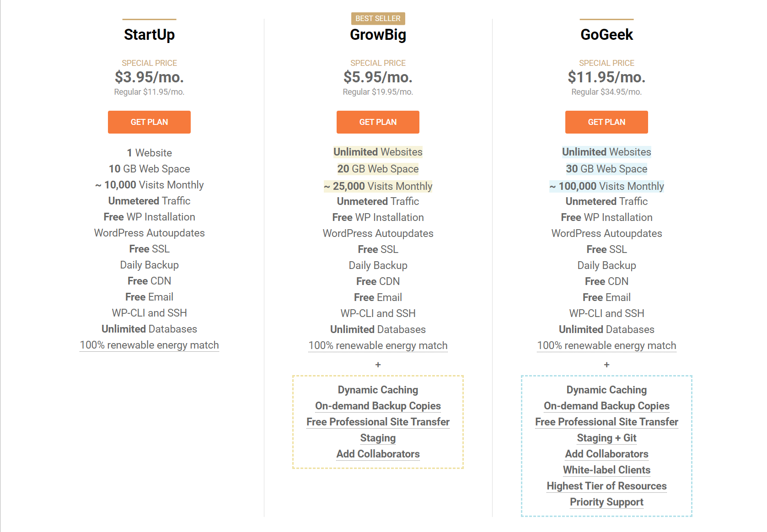Image resolution: width=767 pixels, height=532 pixels.
Task: Click the BEST SELLER badge
Action: click(378, 18)
